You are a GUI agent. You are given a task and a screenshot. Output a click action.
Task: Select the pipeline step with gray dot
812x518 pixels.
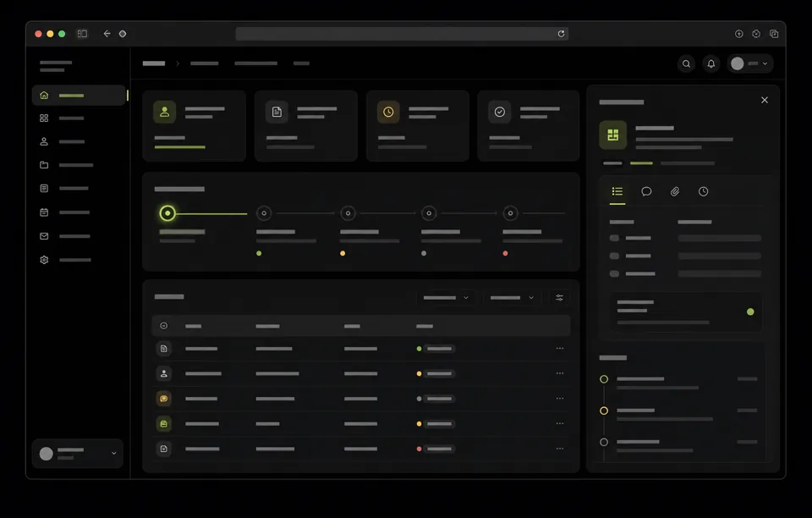pyautogui.click(x=429, y=213)
